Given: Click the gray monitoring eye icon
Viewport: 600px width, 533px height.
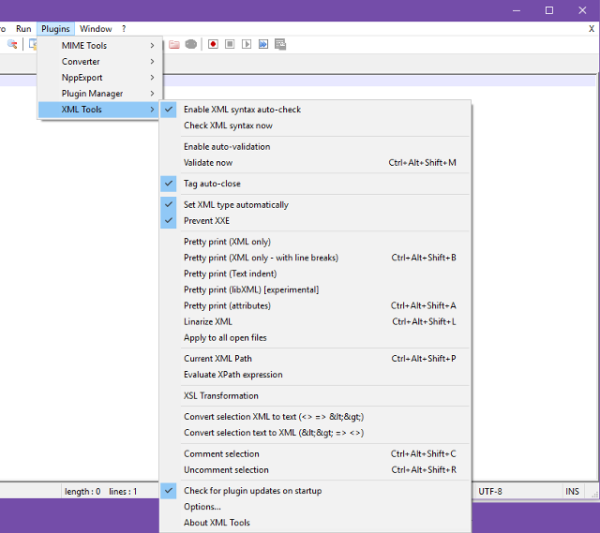Looking at the screenshot, I should (x=191, y=45).
